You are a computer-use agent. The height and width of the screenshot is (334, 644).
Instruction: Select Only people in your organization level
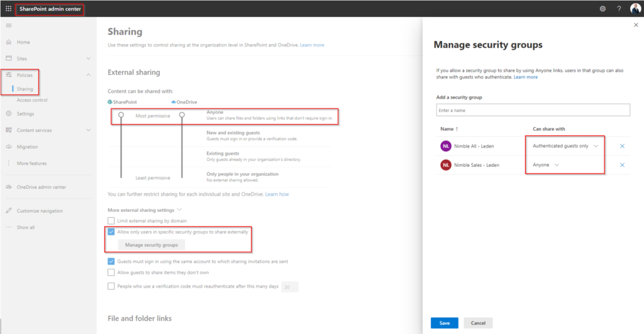click(242, 174)
